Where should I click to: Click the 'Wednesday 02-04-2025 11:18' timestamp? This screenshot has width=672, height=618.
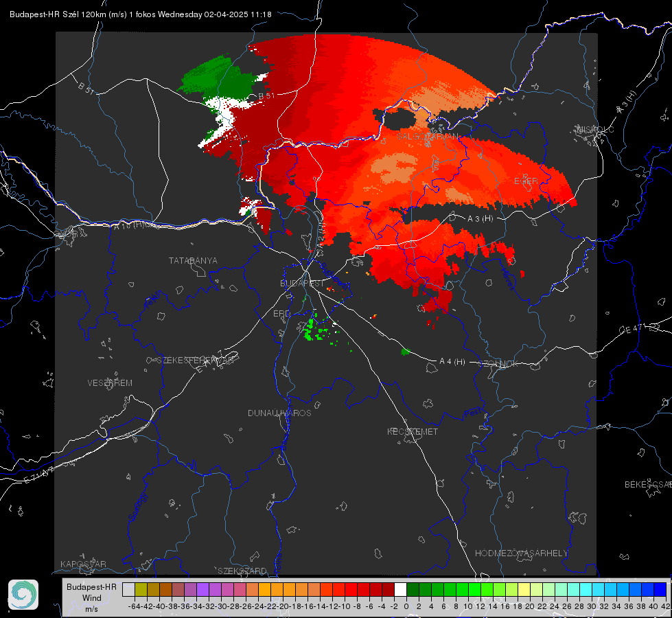[x=215, y=14]
